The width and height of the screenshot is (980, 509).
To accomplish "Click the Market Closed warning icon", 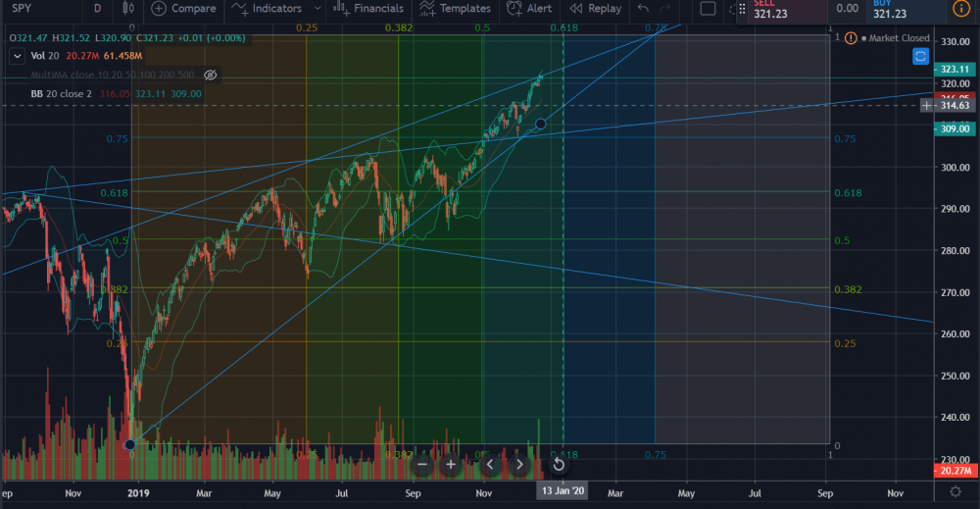I will (850, 38).
